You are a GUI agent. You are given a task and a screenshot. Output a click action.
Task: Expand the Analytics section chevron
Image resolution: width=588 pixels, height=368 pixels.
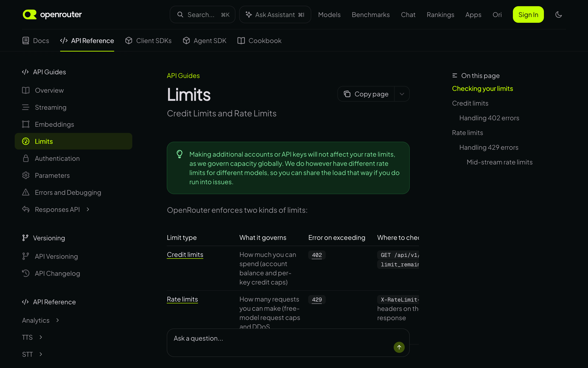[58, 320]
